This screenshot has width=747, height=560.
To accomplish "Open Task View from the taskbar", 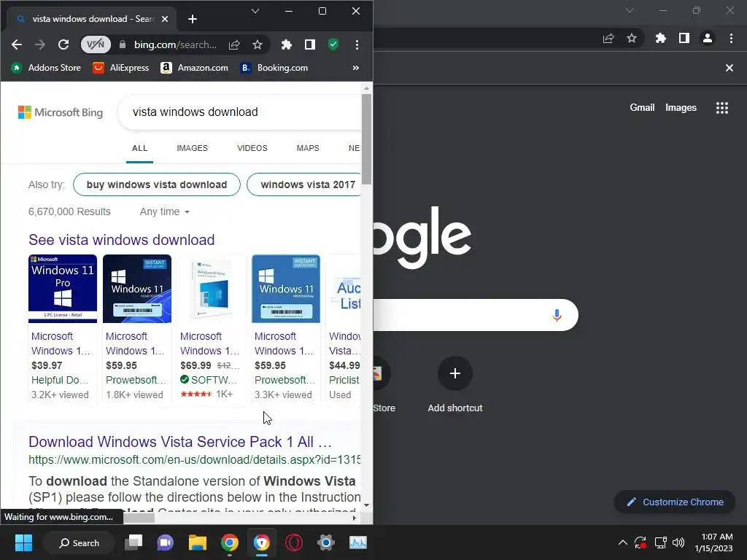I will pyautogui.click(x=133, y=542).
